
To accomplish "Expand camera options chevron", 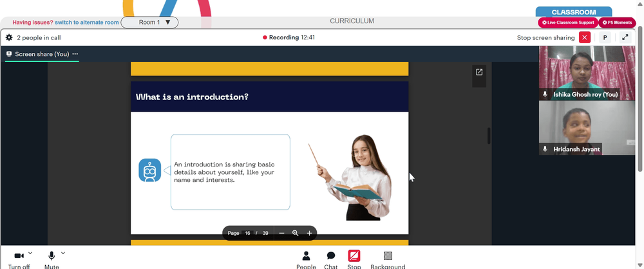I will [30, 254].
